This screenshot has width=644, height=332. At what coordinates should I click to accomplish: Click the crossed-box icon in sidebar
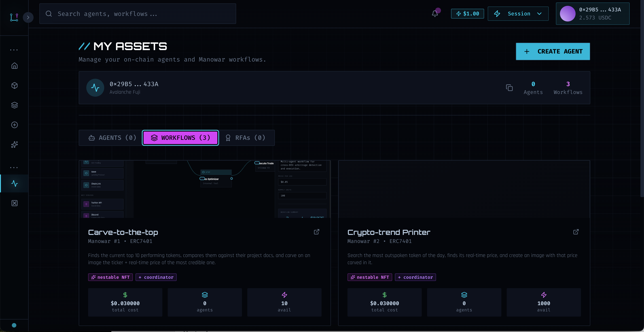click(x=15, y=203)
